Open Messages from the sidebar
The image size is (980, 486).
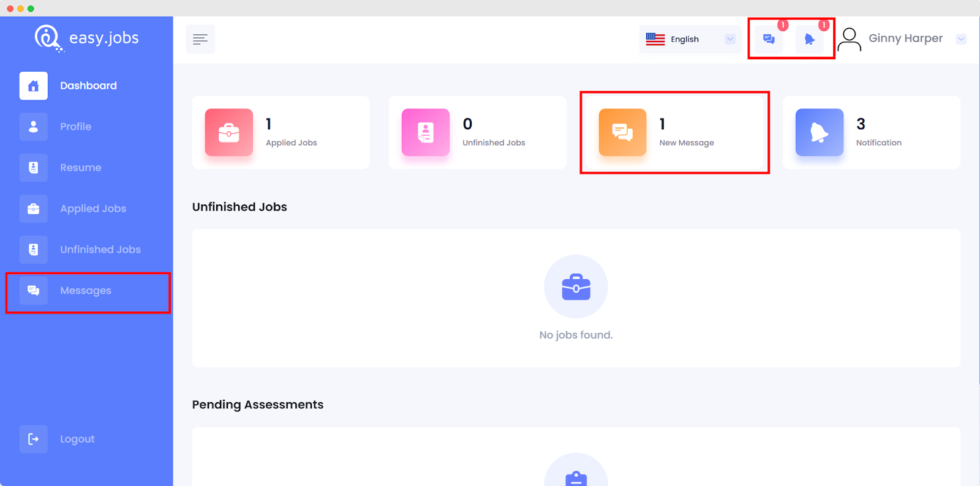click(x=86, y=291)
